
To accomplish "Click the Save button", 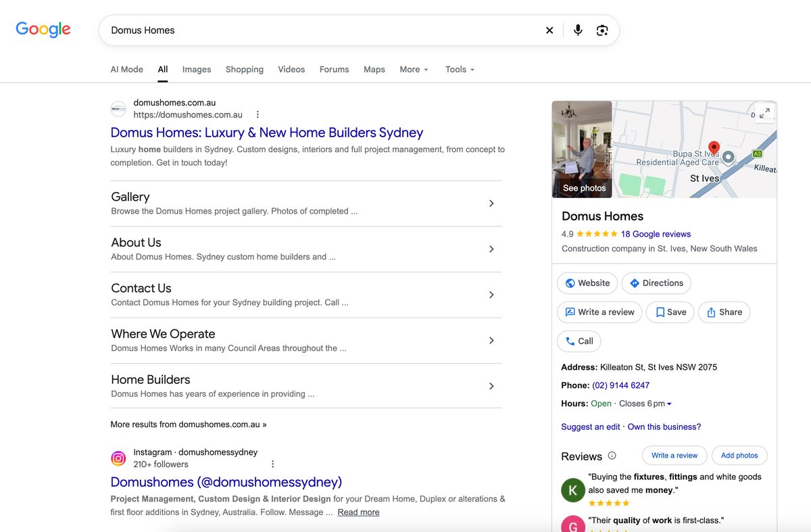I will point(670,312).
